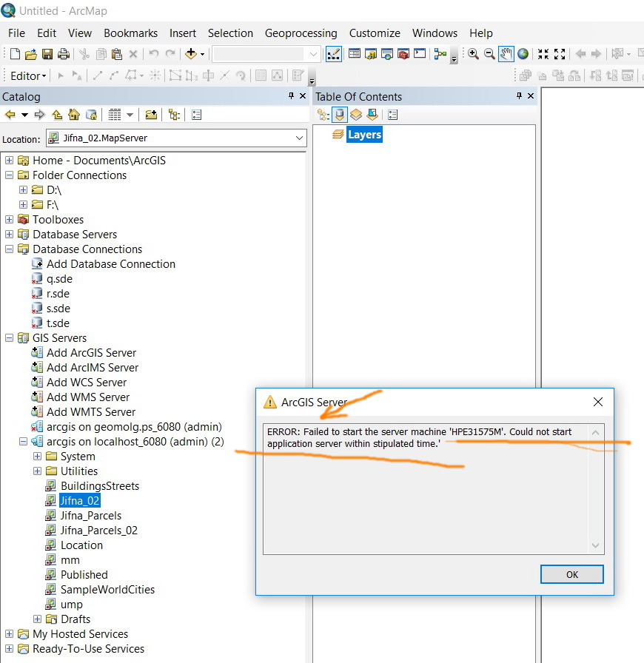This screenshot has width=644, height=663.
Task: Open the Bookmarks menu
Action: [131, 33]
